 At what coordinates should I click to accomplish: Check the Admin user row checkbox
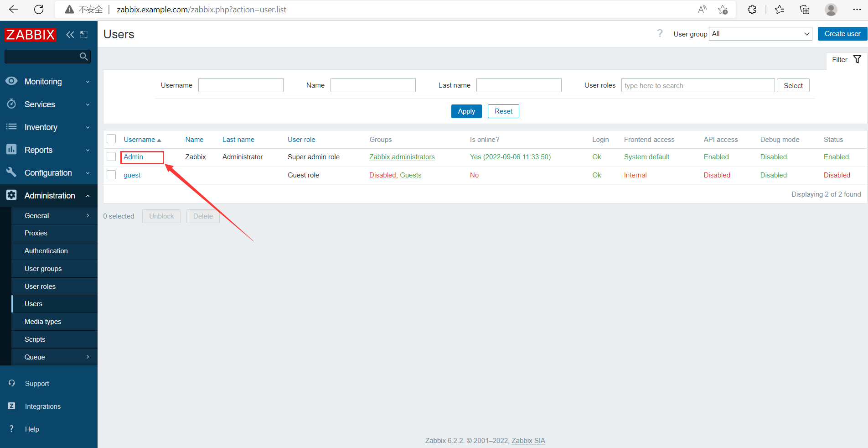pos(111,156)
